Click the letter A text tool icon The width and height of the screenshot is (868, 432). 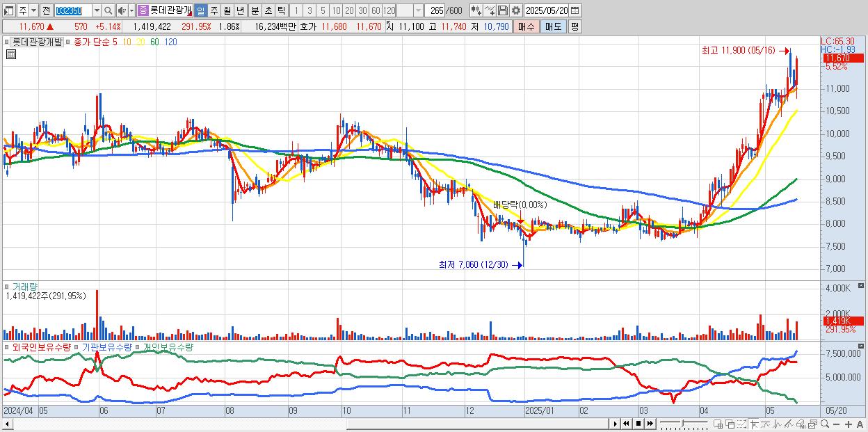point(860,424)
